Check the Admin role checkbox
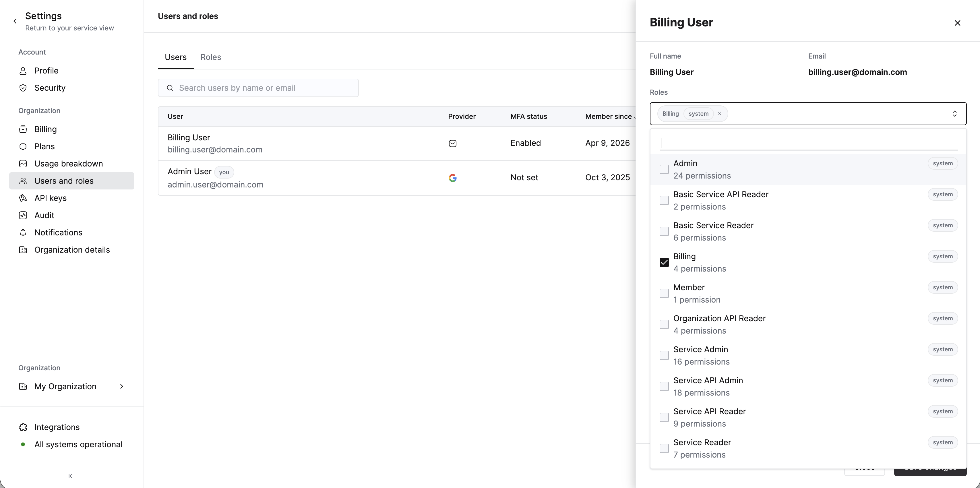The height and width of the screenshot is (488, 980). click(x=664, y=169)
